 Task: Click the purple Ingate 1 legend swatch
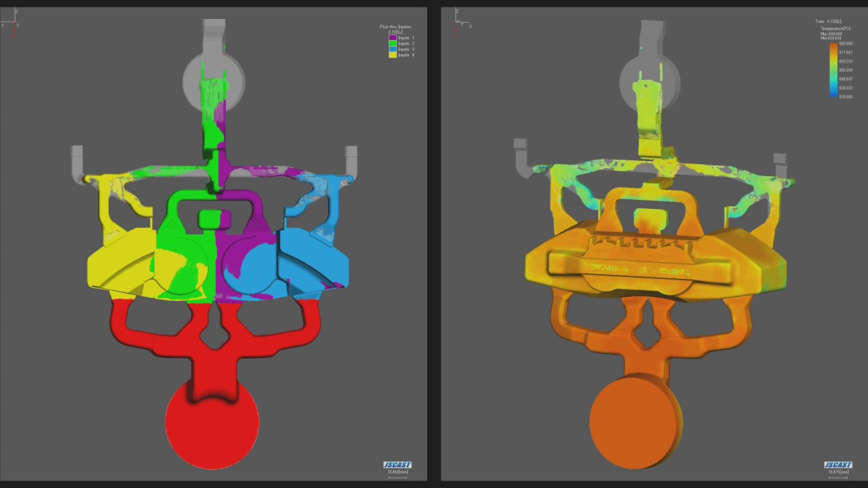pyautogui.click(x=393, y=37)
